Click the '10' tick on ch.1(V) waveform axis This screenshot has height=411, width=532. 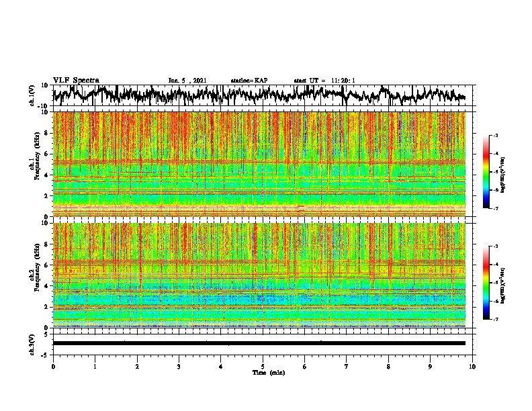[45, 85]
